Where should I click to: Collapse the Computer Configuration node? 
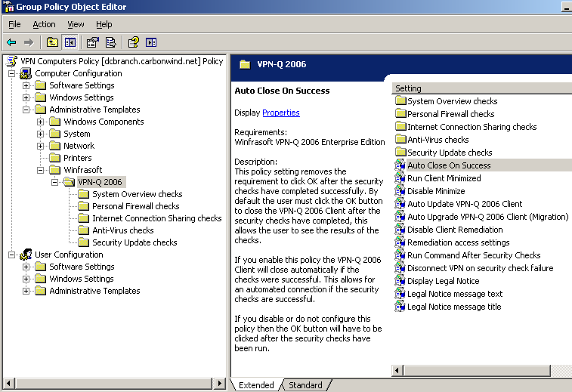click(x=11, y=73)
